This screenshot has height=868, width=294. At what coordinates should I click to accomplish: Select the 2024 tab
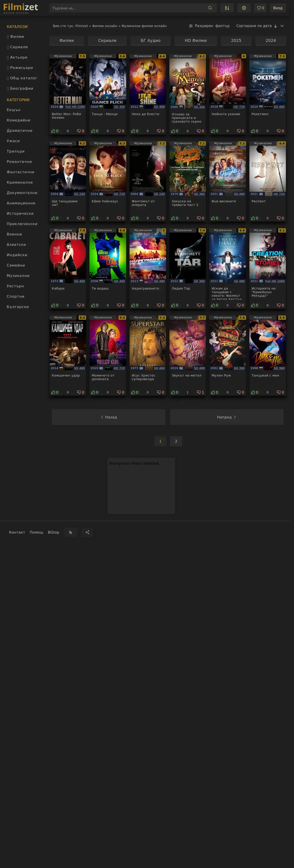tap(271, 41)
